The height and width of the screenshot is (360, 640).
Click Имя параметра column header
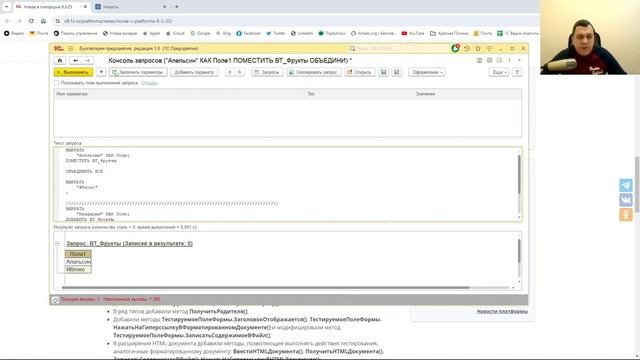[x=180, y=94]
